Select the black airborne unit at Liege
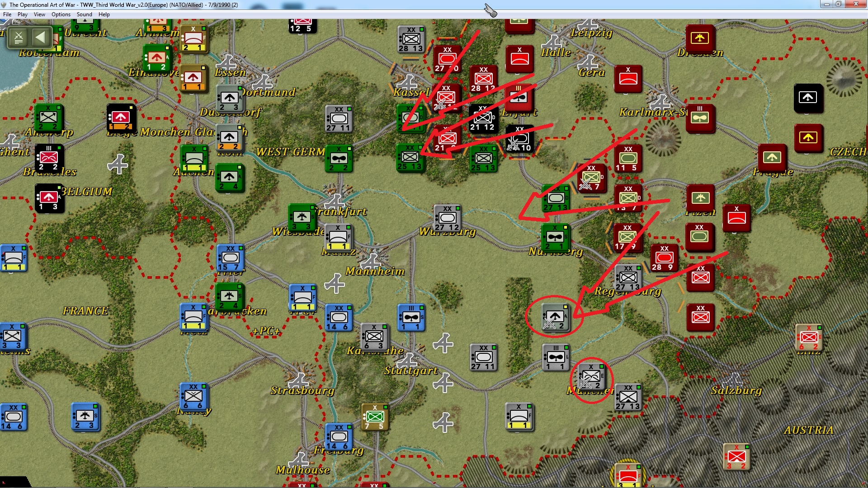Image resolution: width=868 pixels, height=488 pixels. pyautogui.click(x=121, y=118)
